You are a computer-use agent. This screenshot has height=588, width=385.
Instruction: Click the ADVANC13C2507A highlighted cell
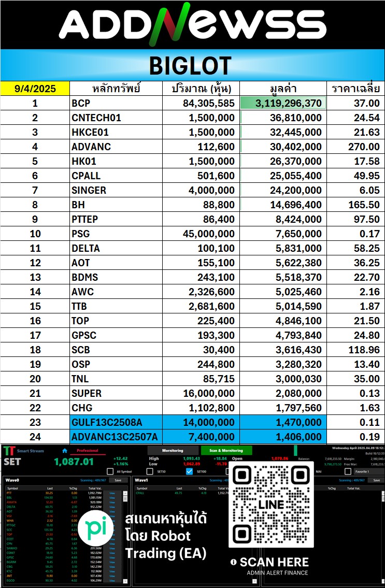coord(116,437)
